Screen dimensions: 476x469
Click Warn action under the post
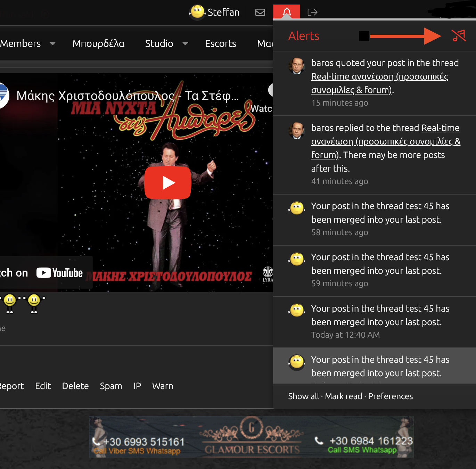click(x=163, y=386)
